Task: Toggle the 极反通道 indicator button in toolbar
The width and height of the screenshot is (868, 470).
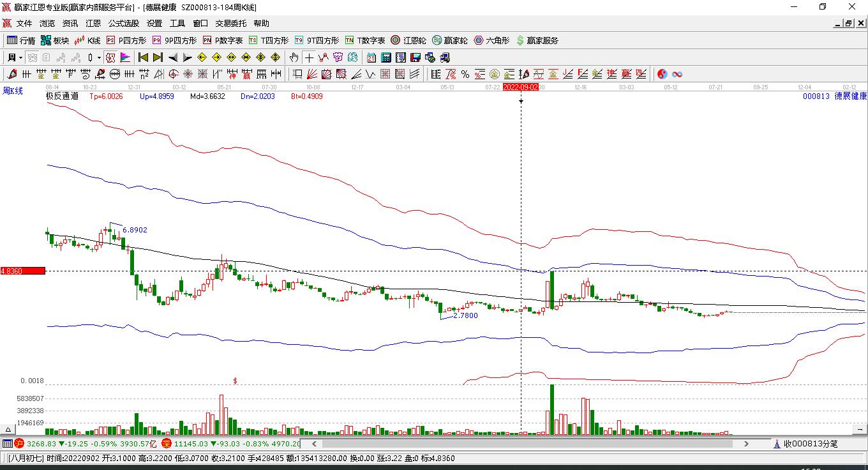Action: pyautogui.click(x=110, y=57)
